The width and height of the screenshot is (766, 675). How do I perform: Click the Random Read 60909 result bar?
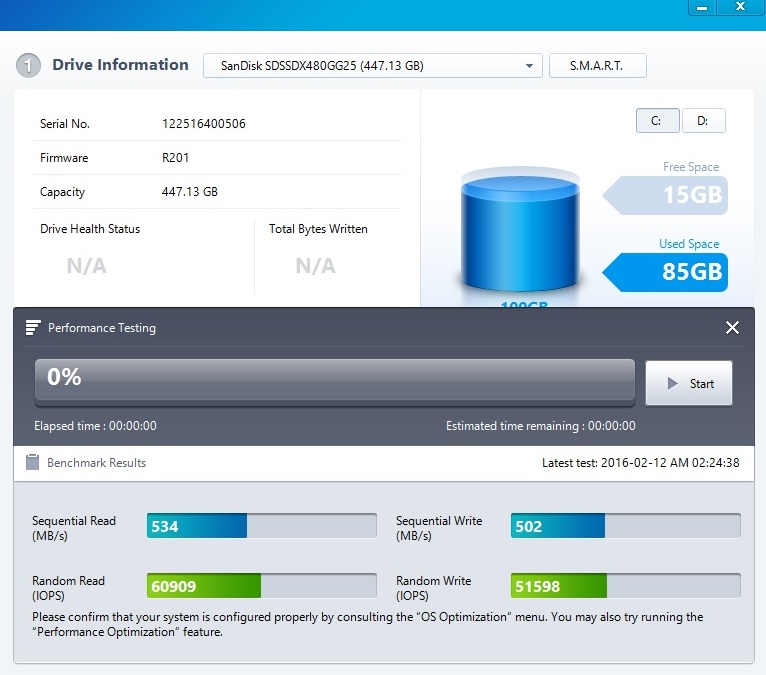261,586
